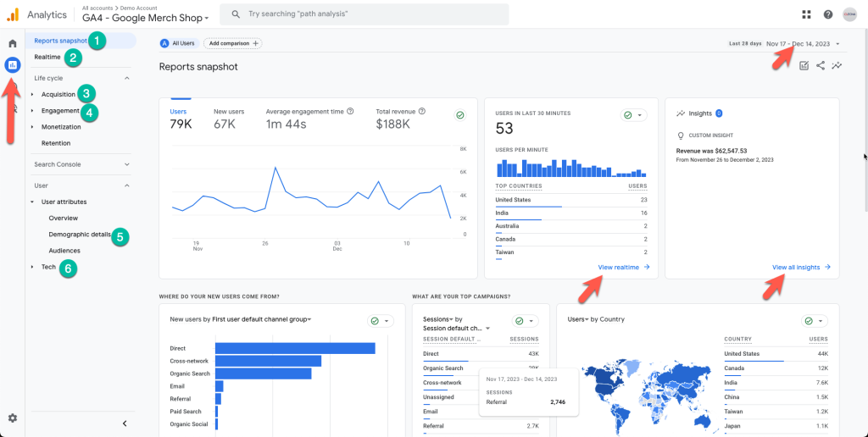
Task: Select the Reports icon in left rail
Action: pyautogui.click(x=12, y=64)
